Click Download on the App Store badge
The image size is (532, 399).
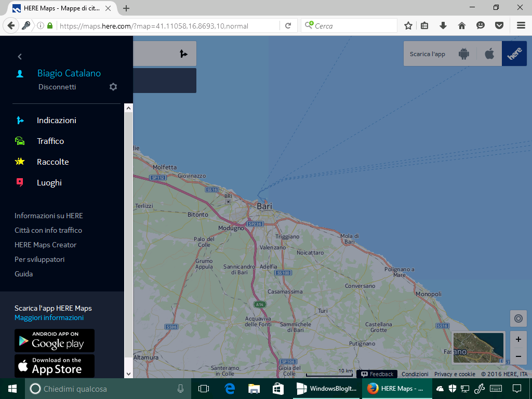54,366
